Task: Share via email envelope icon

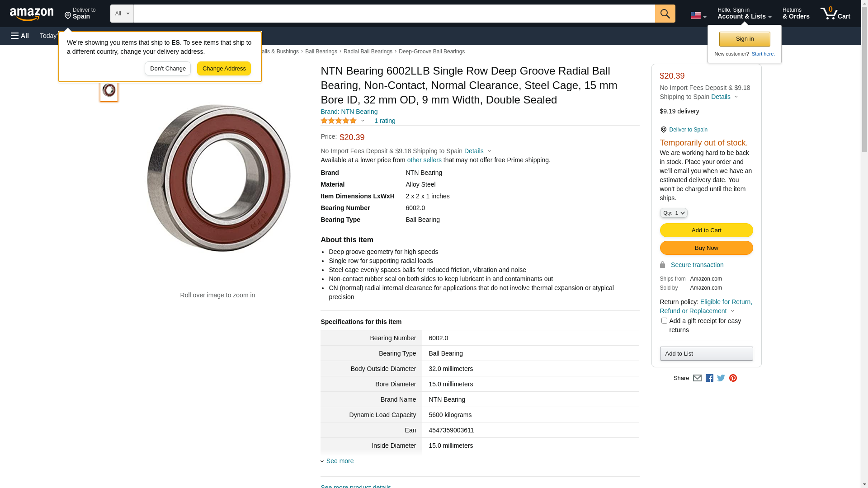Action: point(697,378)
